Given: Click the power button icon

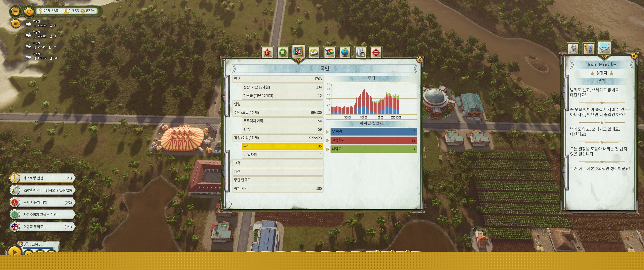Looking at the screenshot, I should click(x=29, y=11).
